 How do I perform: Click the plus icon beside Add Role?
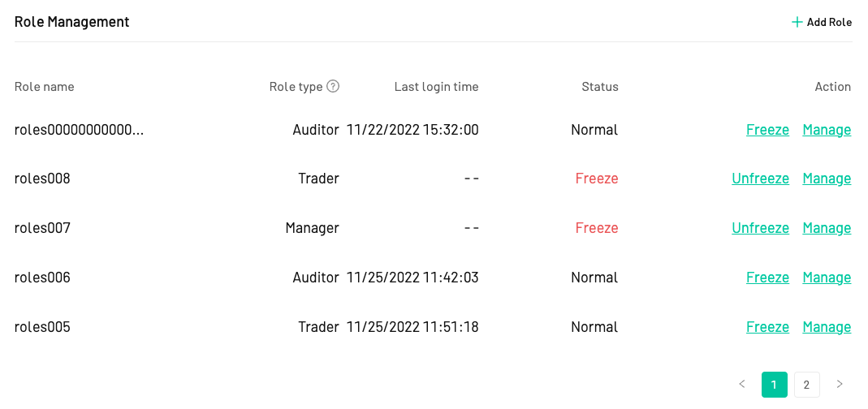[x=797, y=22]
